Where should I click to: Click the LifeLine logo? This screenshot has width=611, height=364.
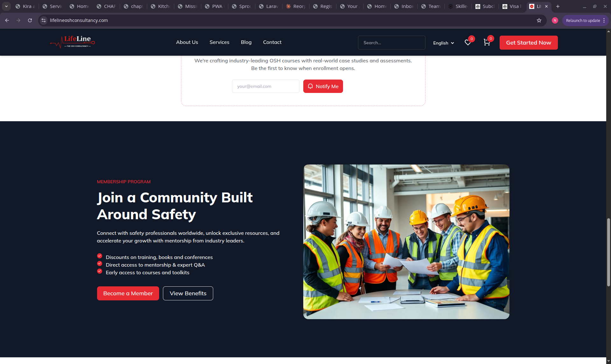[73, 42]
